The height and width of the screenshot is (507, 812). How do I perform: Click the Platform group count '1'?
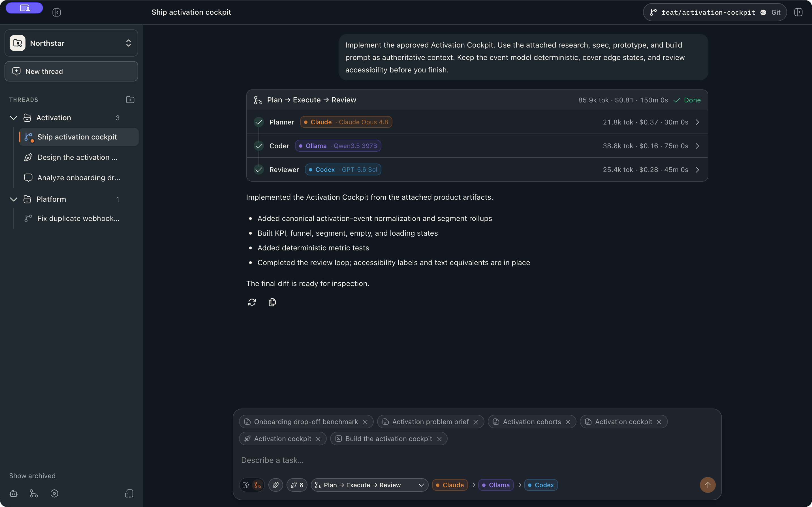coord(117,199)
